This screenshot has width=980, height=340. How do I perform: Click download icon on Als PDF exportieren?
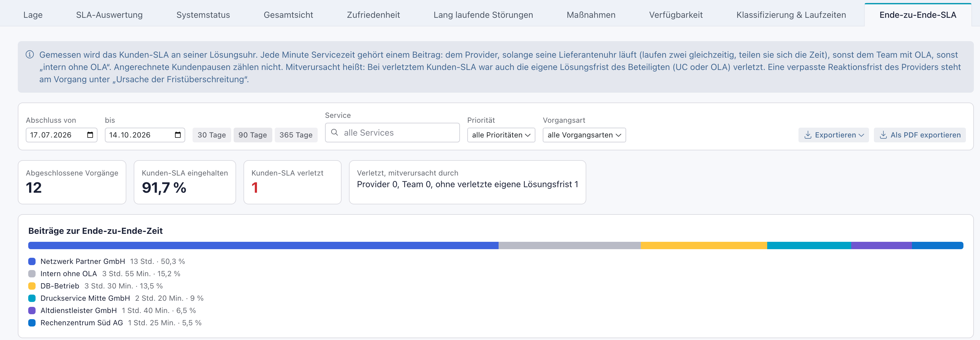[883, 135]
